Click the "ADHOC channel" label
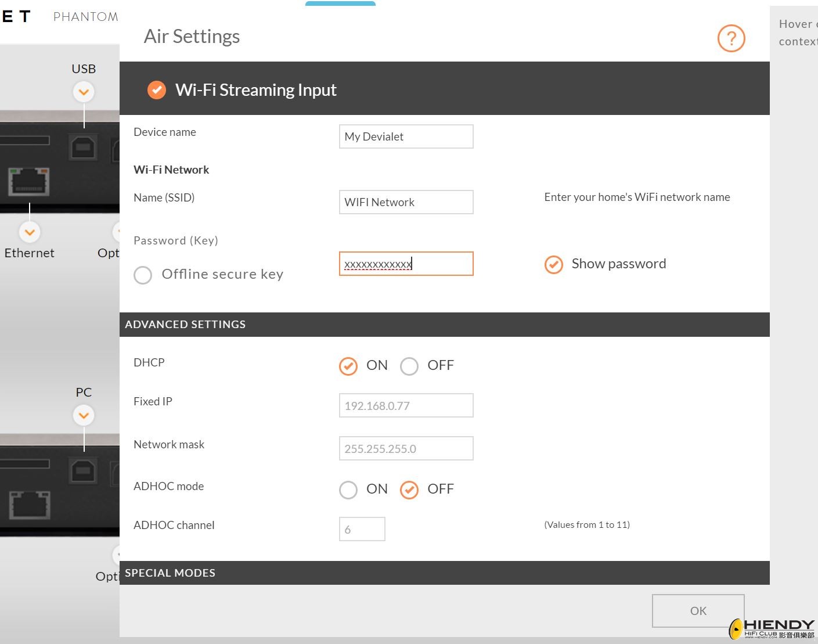 click(174, 525)
